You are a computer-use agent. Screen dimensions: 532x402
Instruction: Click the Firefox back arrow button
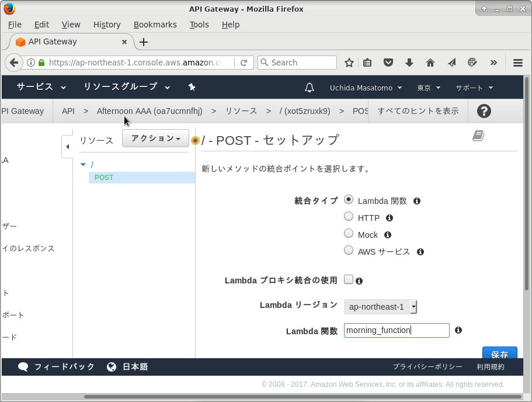[14, 63]
